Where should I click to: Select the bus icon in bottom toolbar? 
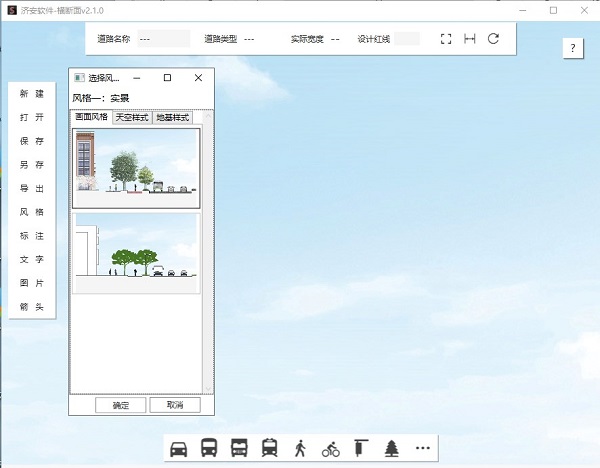pos(209,448)
